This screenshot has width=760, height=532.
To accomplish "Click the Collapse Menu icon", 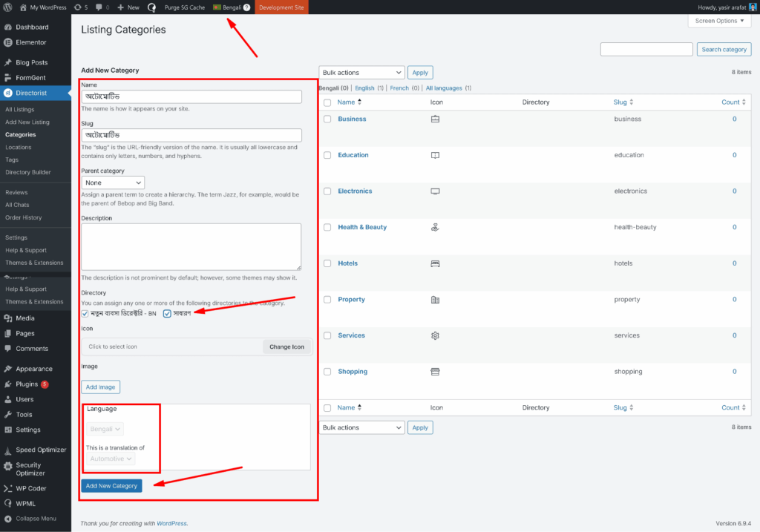I will [7, 519].
